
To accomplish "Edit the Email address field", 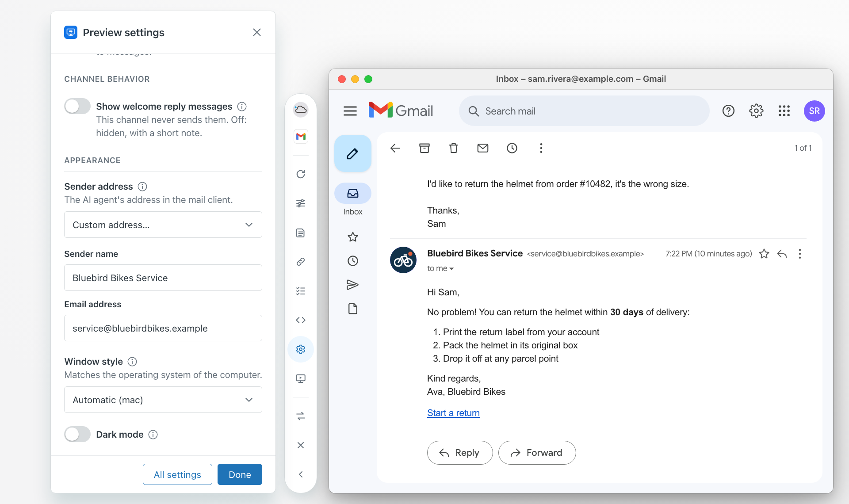I will coord(163,328).
